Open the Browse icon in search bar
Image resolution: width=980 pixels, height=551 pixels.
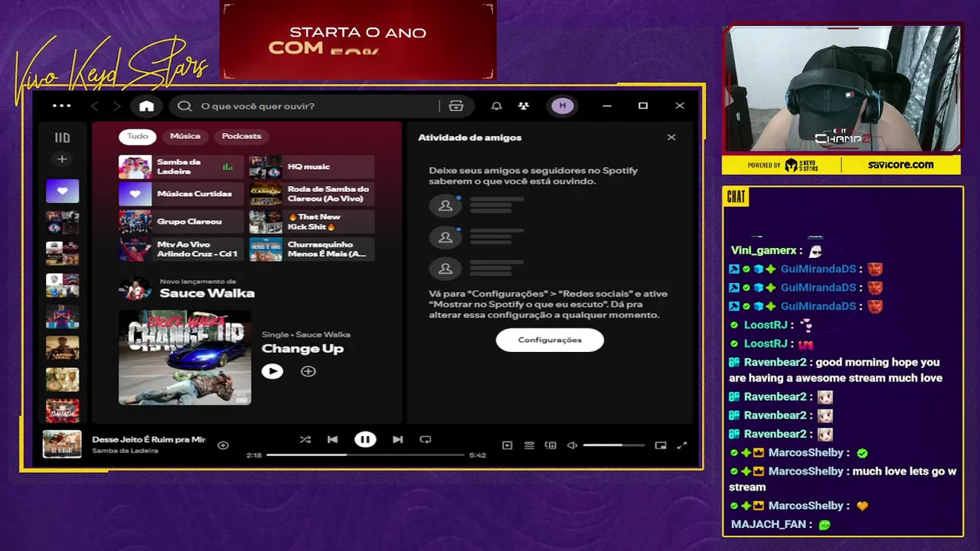click(x=456, y=106)
